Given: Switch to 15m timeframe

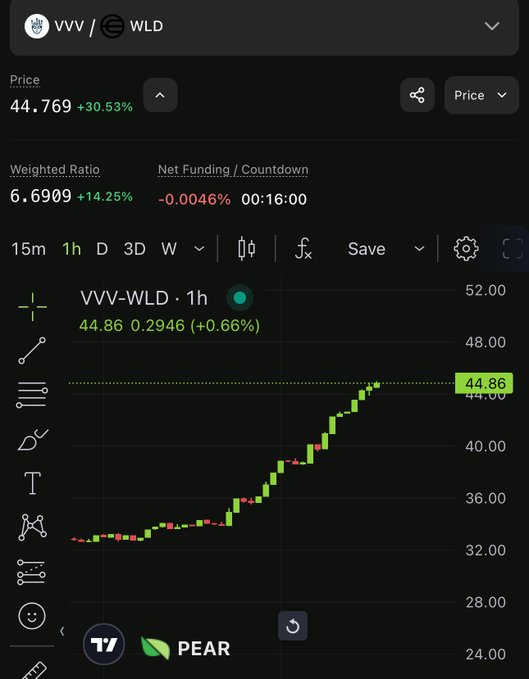Looking at the screenshot, I should coord(28,249).
